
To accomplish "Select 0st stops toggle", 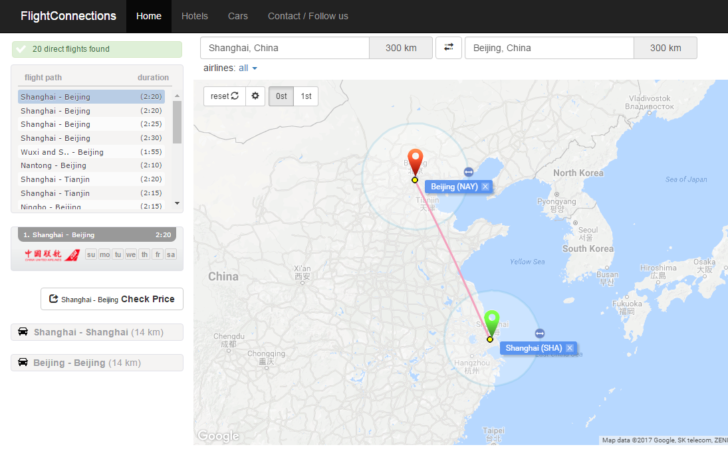I will pos(281,96).
